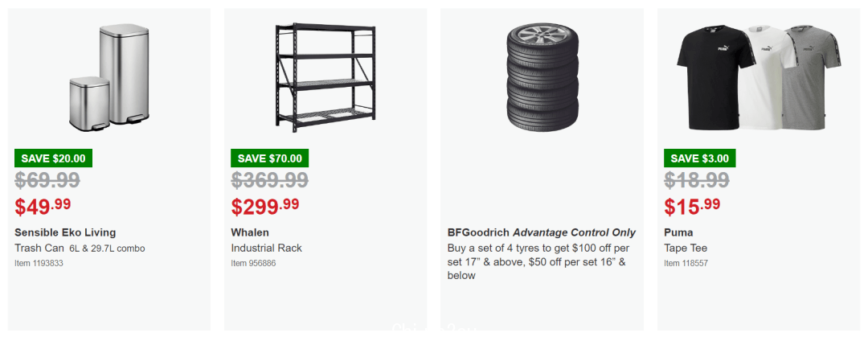Click the Tape Tee description text
Viewport: 868px width, 341px height.
pyautogui.click(x=686, y=248)
